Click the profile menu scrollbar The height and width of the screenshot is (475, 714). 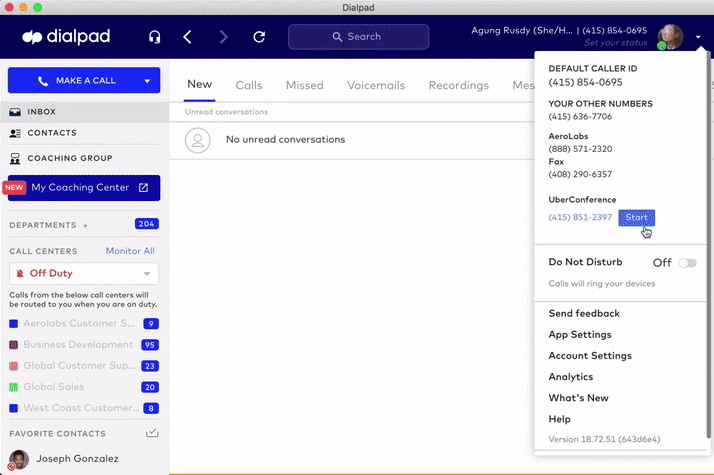(x=708, y=246)
